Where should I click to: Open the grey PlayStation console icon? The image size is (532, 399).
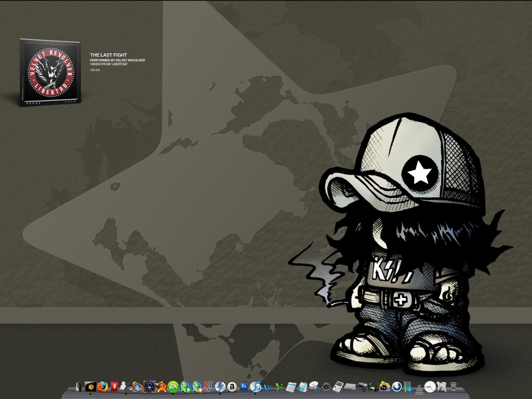click(x=350, y=387)
